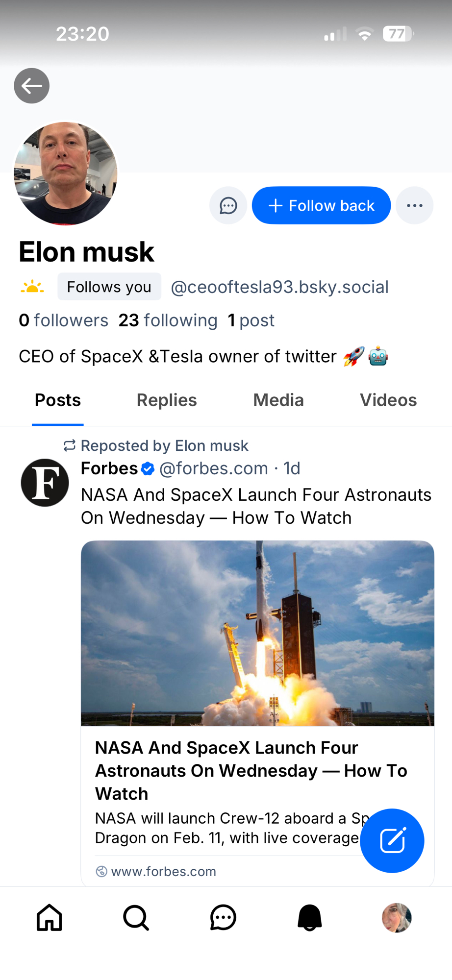Open the Forbes logo avatar
Screen dimensions: 452x980
45,483
